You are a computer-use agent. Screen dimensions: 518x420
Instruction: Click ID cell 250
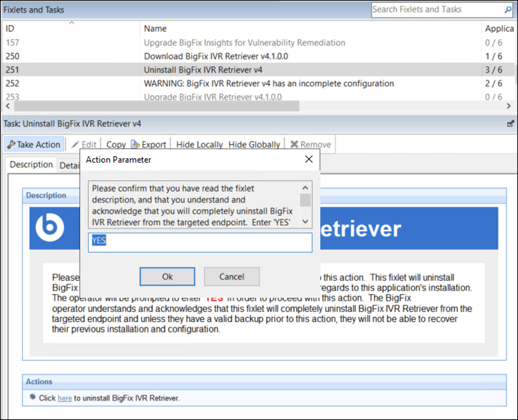pyautogui.click(x=12, y=56)
